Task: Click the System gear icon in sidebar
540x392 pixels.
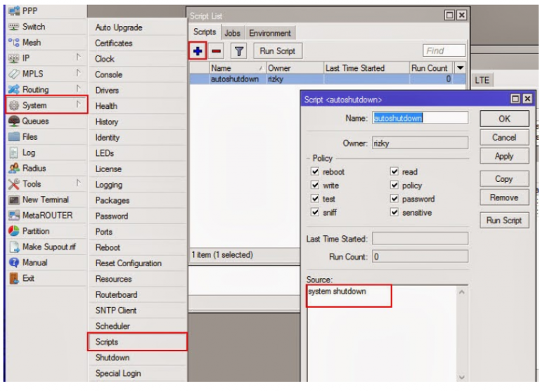Action: pyautogui.click(x=13, y=105)
